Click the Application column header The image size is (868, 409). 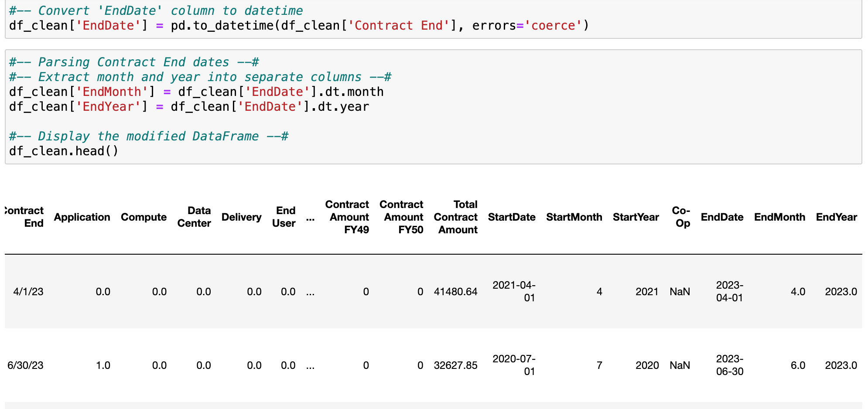tap(82, 217)
